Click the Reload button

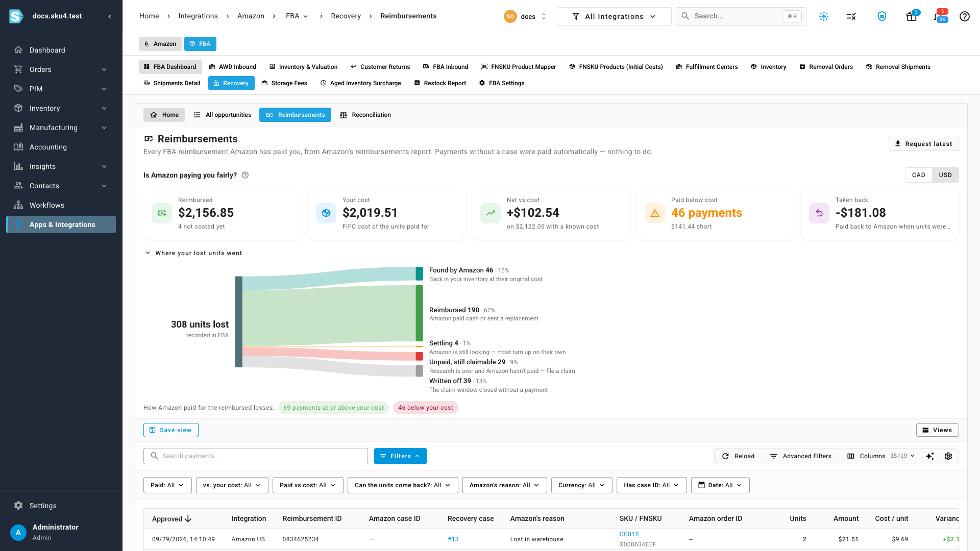[x=739, y=456]
